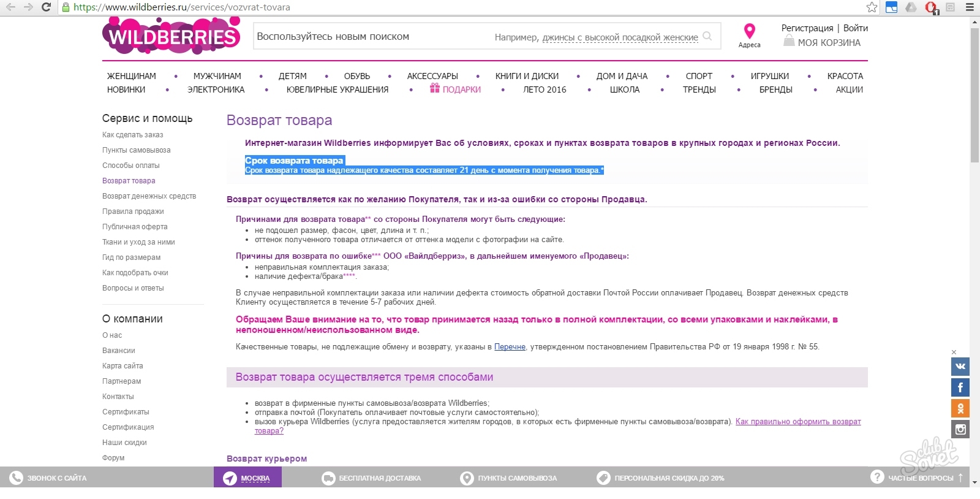Open the Аксессуары menu category
The height and width of the screenshot is (499, 980).
pos(432,76)
